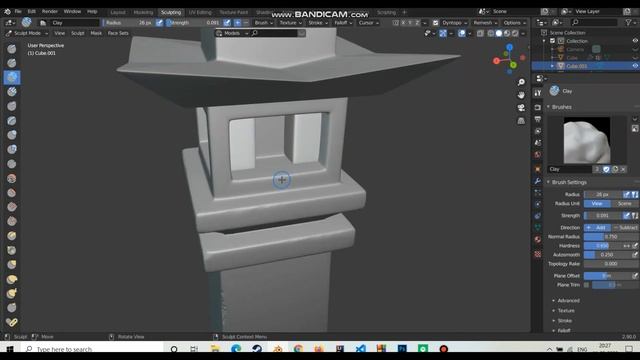Select the Blob brush tool
The image size is (640, 360).
coord(12,149)
